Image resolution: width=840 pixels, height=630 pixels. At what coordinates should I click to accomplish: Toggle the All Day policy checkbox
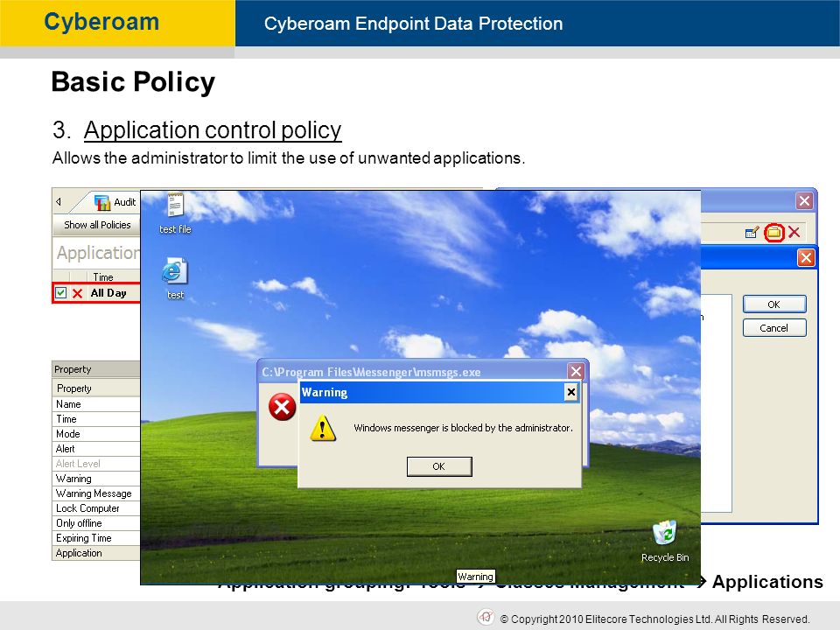[x=61, y=293]
